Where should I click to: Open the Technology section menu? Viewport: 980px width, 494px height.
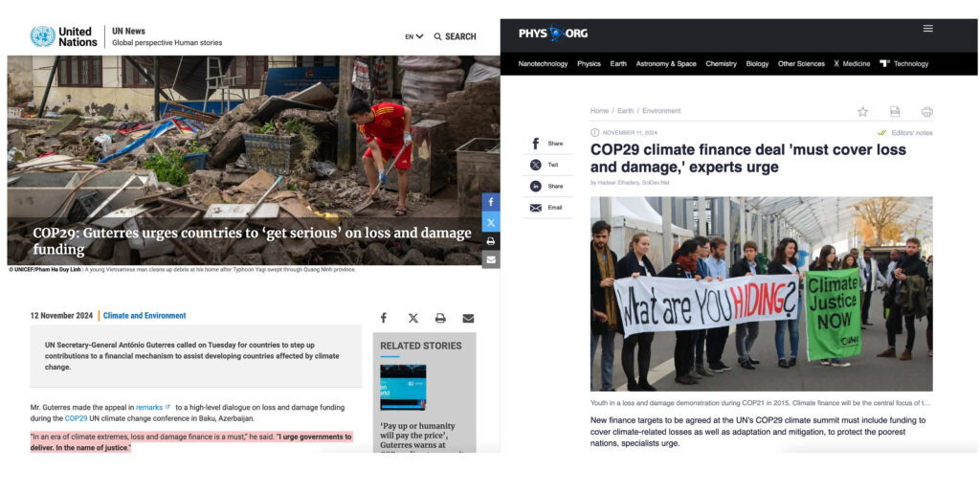tap(903, 64)
